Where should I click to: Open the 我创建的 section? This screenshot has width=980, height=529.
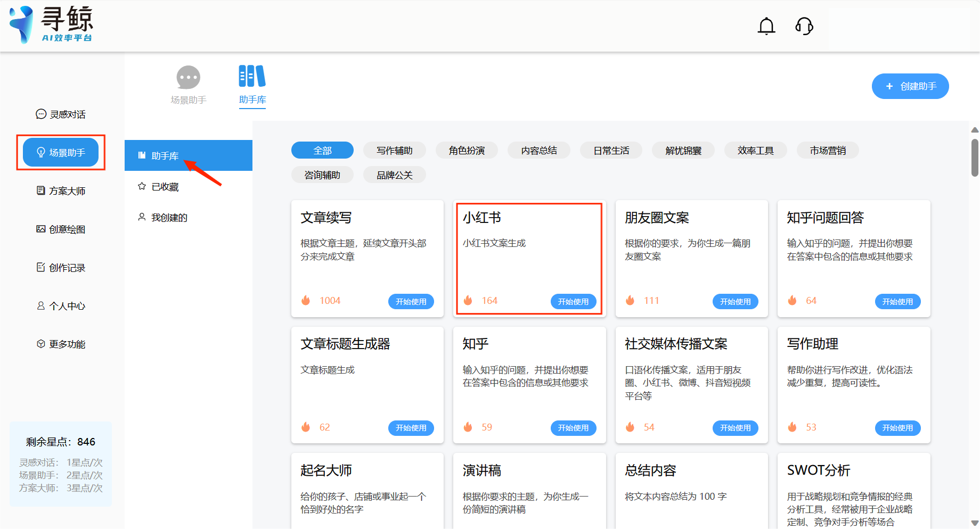[x=169, y=218]
